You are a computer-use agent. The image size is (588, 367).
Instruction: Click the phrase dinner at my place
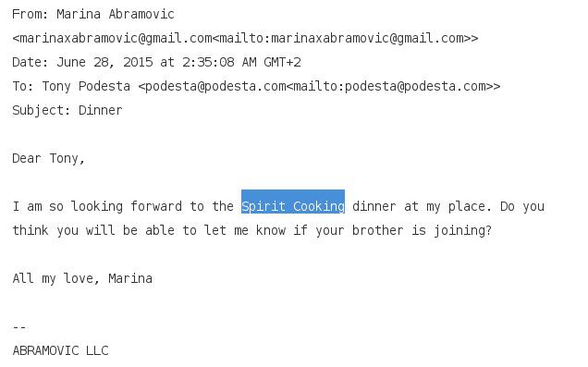422,206
